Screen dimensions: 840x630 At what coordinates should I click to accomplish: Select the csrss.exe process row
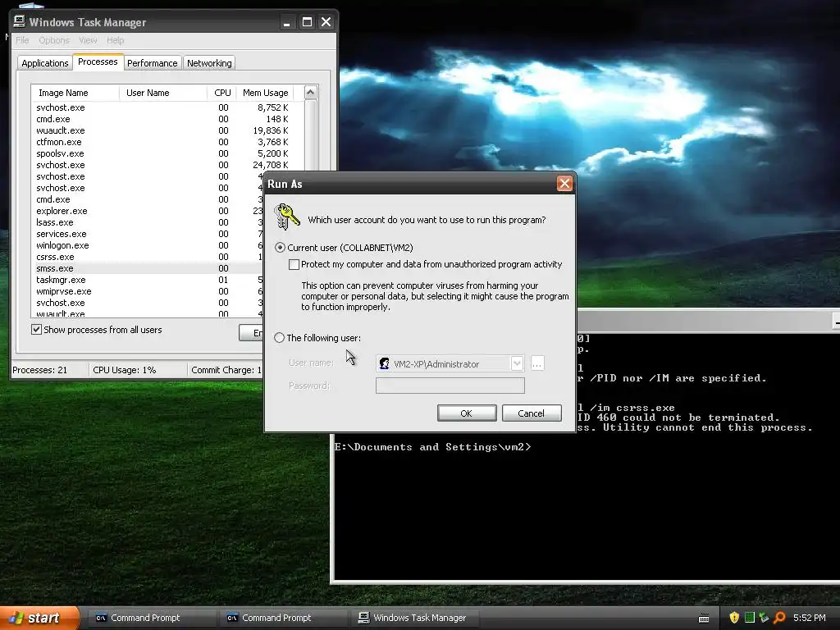pyautogui.click(x=148, y=257)
